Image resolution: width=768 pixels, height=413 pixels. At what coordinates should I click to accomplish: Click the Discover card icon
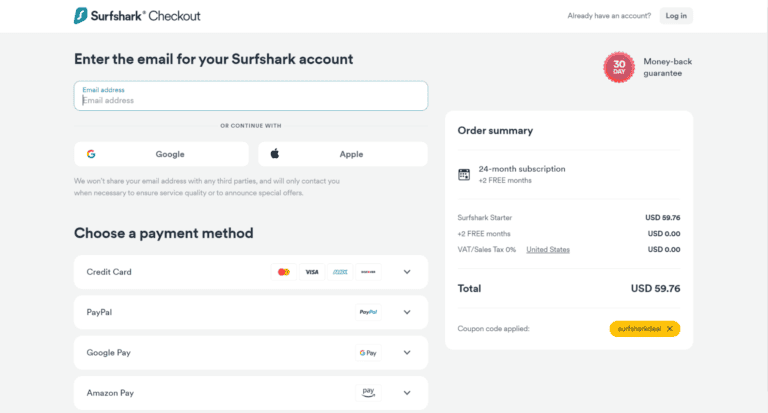point(368,272)
